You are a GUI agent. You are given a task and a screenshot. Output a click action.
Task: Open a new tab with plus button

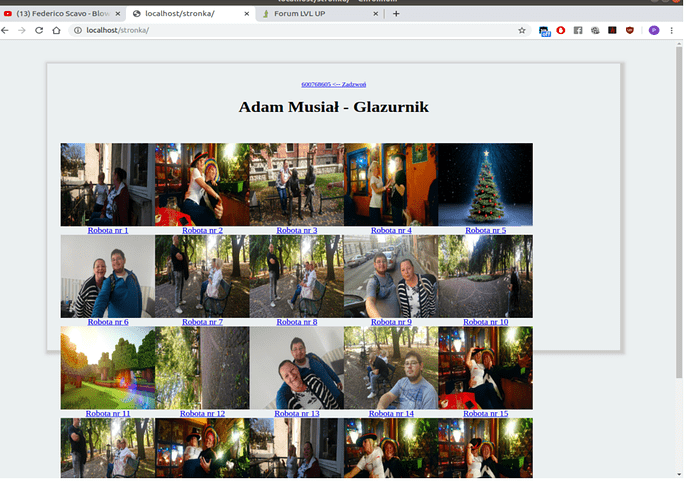pos(396,14)
